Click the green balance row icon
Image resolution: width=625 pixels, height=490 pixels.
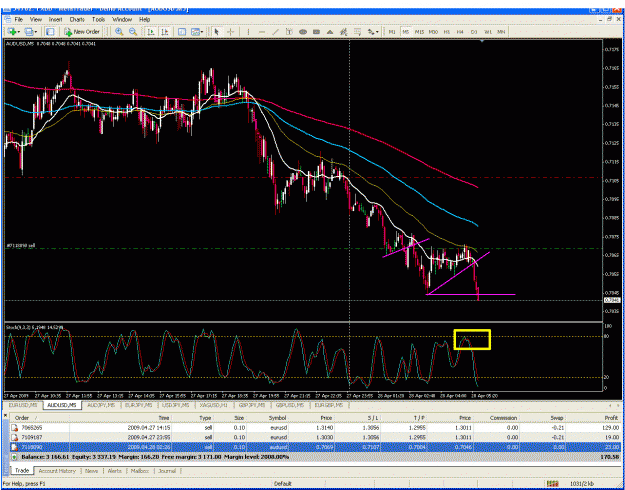14,457
